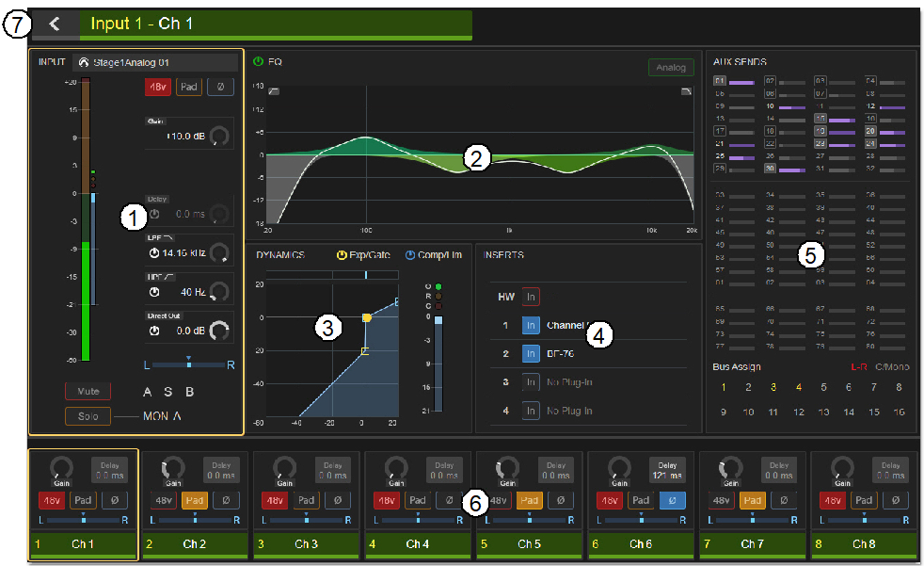
Task: Click the Gain knob on Ch 8 strip
Action: [842, 468]
